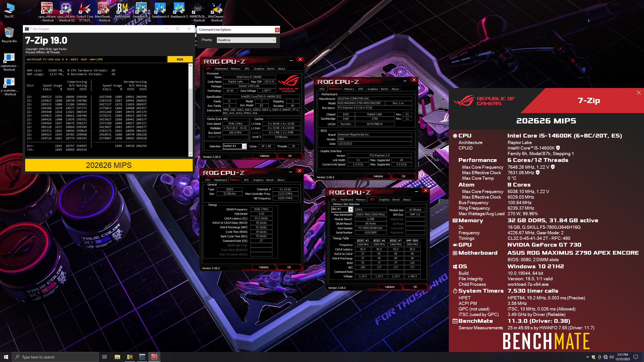Select the cpuz_x64.exe Shortcut (2) icon
This screenshot has height=362, width=644.
(x=66, y=12)
